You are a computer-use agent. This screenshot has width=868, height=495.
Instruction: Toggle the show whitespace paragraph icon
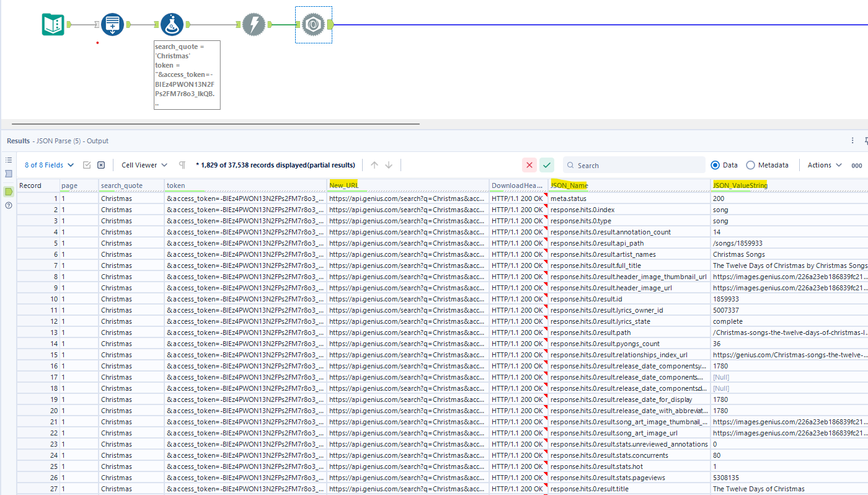[x=182, y=165]
